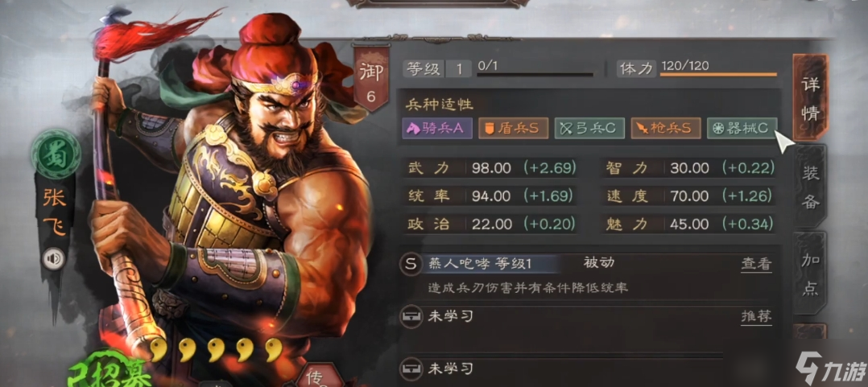The height and width of the screenshot is (387, 868).
Task: Select the 器械C siege aptitude tag
Action: click(742, 128)
